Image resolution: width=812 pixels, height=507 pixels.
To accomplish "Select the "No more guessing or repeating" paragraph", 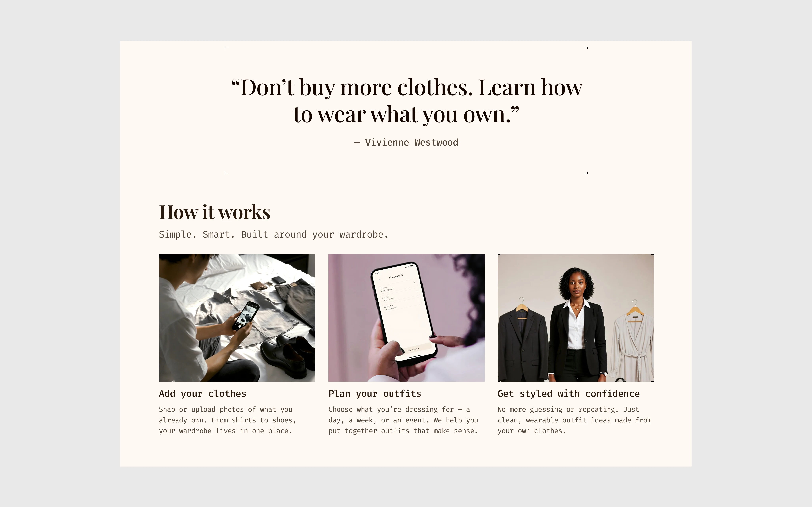I will click(574, 420).
